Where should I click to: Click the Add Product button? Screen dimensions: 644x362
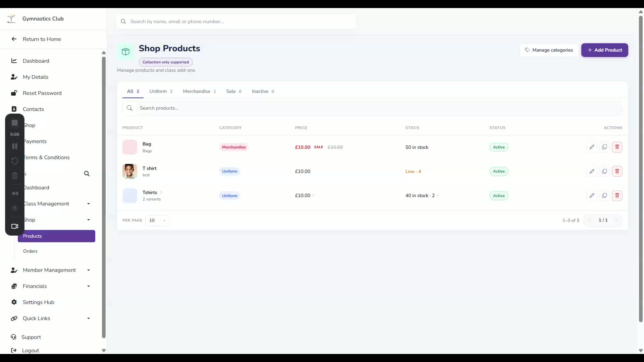pyautogui.click(x=605, y=50)
